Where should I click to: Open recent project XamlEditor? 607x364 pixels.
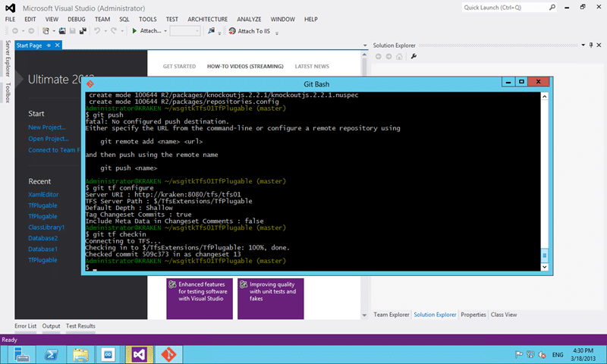coord(43,195)
